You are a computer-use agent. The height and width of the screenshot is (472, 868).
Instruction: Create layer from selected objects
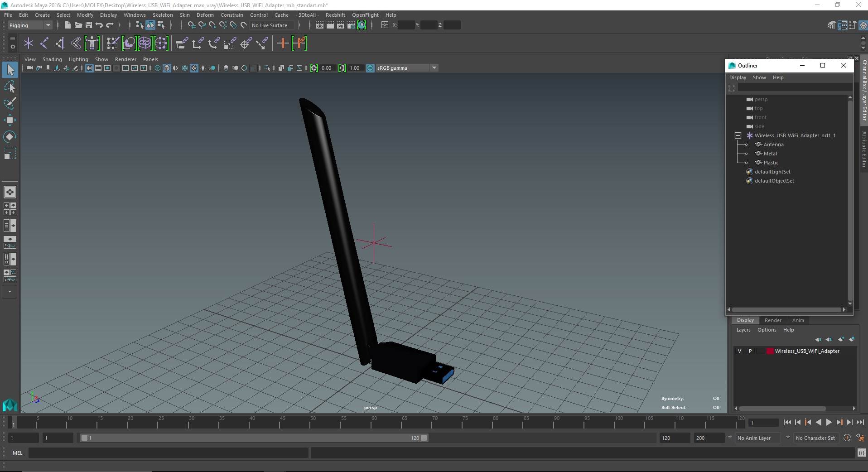point(852,339)
